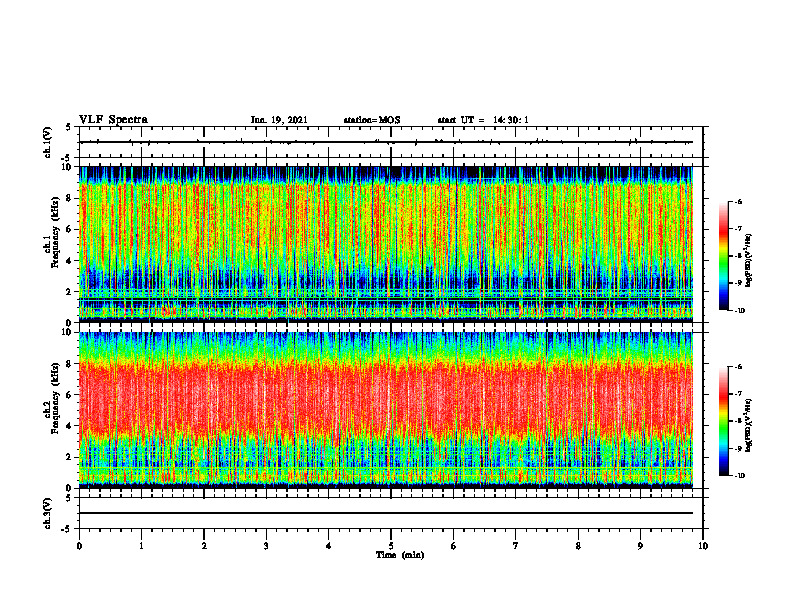This screenshot has height=612, width=792.
Task: Click the "ch.1(V)" axis label
Action: 48,142
